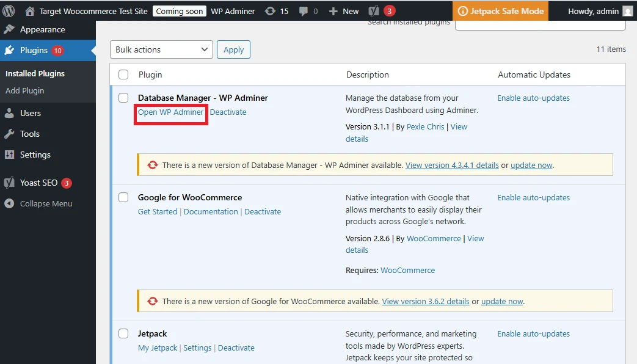The height and width of the screenshot is (364, 637).
Task: Check the Google for WooCommerce checkbox
Action: (123, 197)
